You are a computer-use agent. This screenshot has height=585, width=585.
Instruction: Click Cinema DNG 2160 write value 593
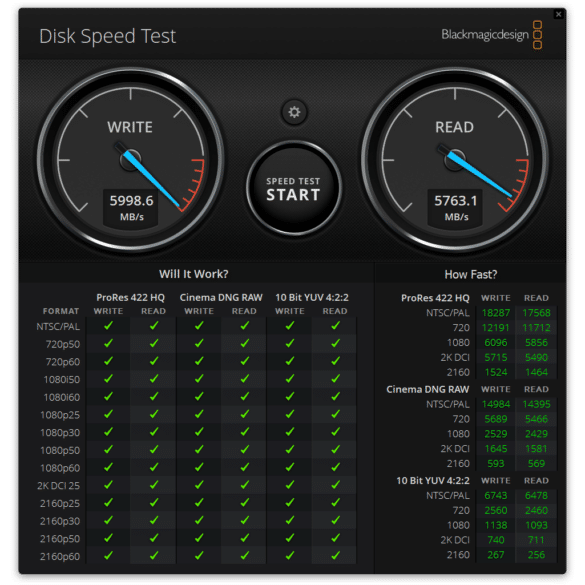495,464
